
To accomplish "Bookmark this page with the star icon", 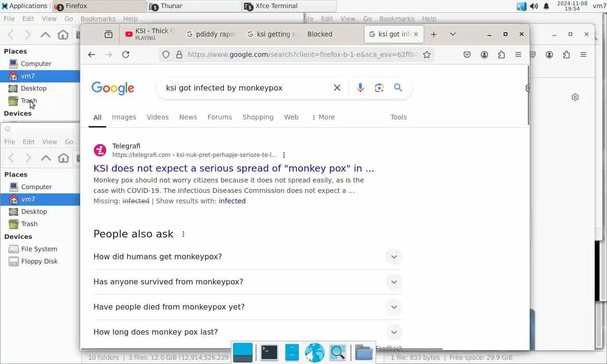I will point(427,55).
